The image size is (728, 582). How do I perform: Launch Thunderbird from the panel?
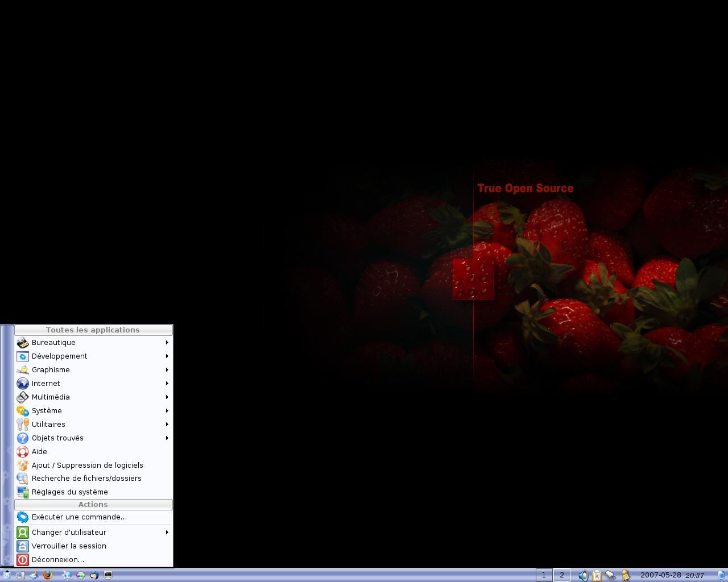pos(94,575)
